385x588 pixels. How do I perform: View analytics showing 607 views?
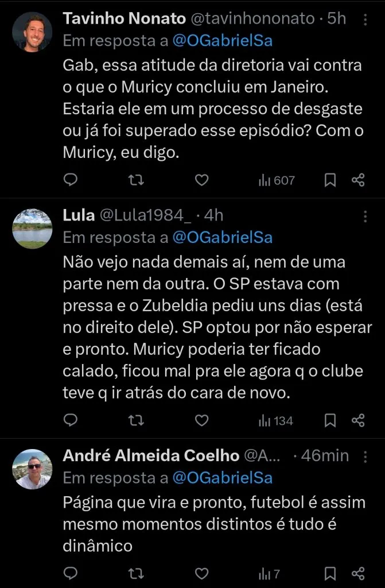point(277,180)
